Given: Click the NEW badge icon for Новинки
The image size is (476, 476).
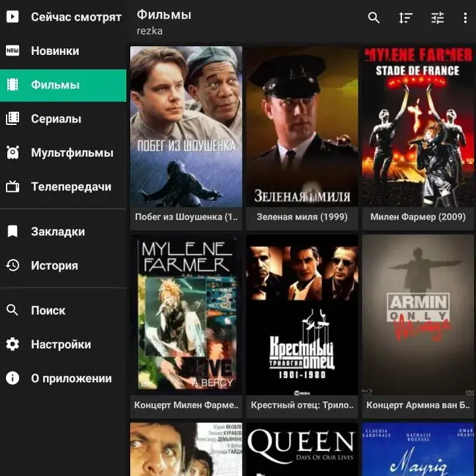Looking at the screenshot, I should (x=13, y=51).
